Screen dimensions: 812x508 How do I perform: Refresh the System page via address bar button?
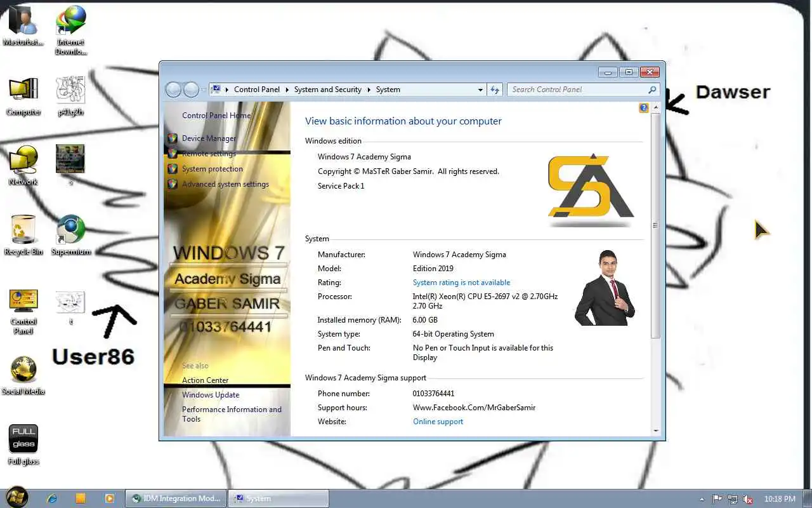tap(495, 90)
